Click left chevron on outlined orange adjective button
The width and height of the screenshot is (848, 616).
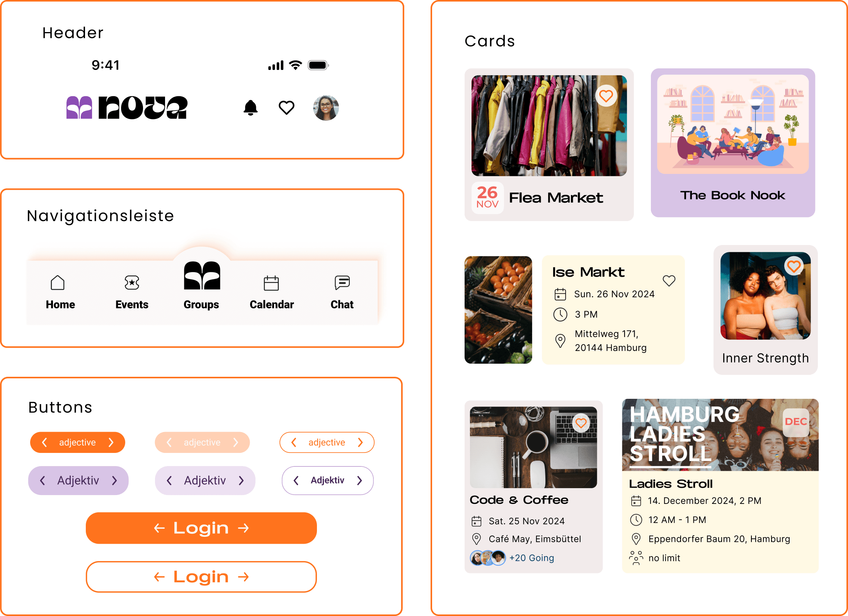[x=294, y=442]
